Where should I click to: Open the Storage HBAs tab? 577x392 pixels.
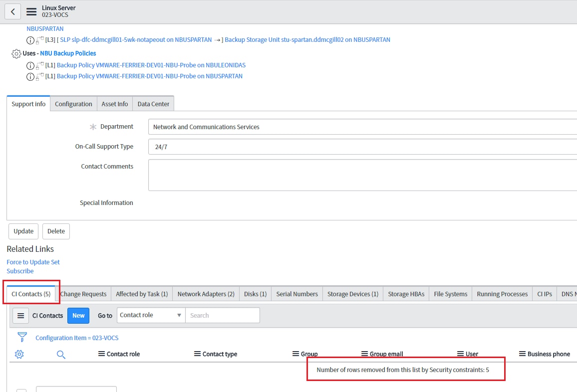tap(406, 294)
